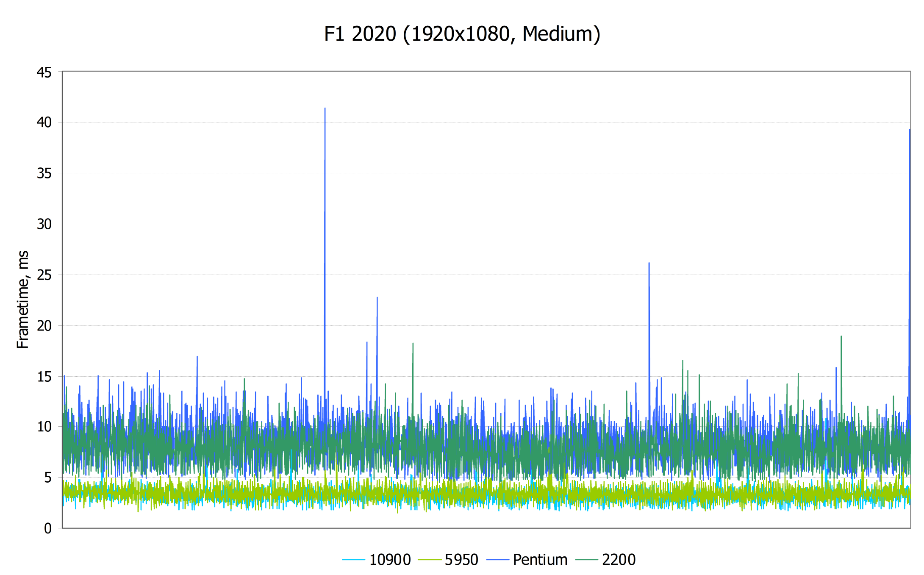Click the 30 y-axis tick label
Image resolution: width=924 pixels, height=575 pixels.
coord(44,224)
